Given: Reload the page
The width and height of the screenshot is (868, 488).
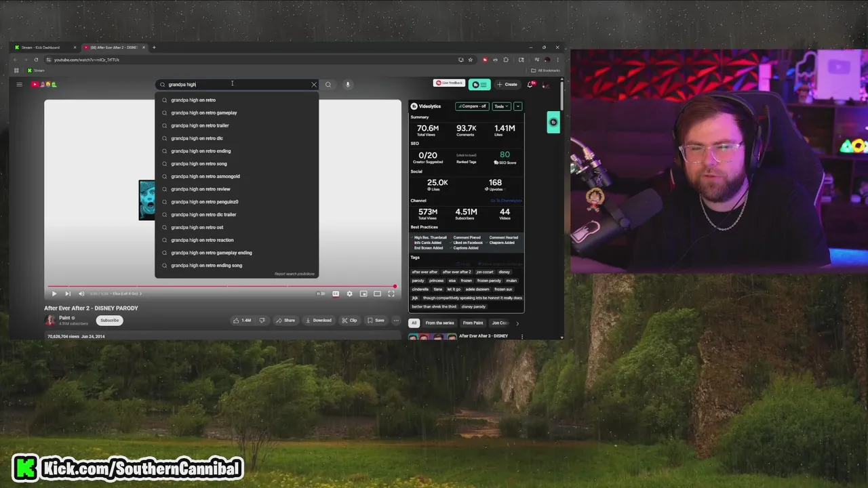Looking at the screenshot, I should click(x=36, y=60).
